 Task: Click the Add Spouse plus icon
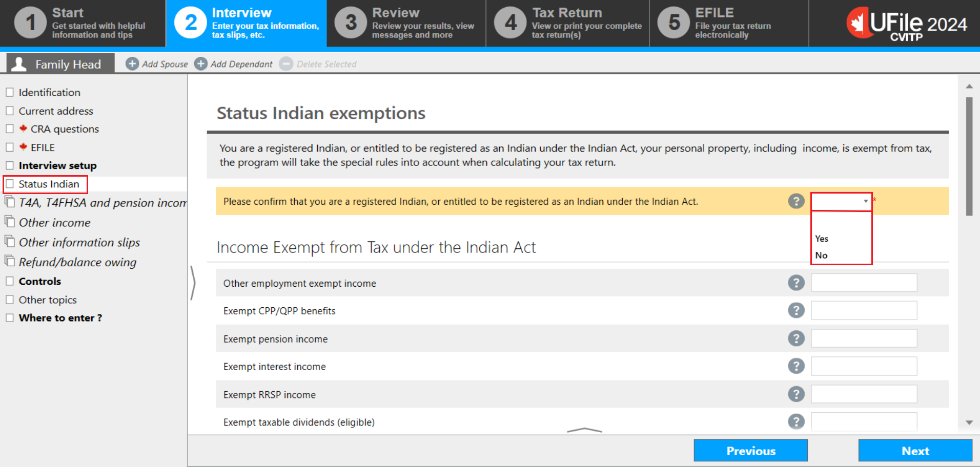132,63
